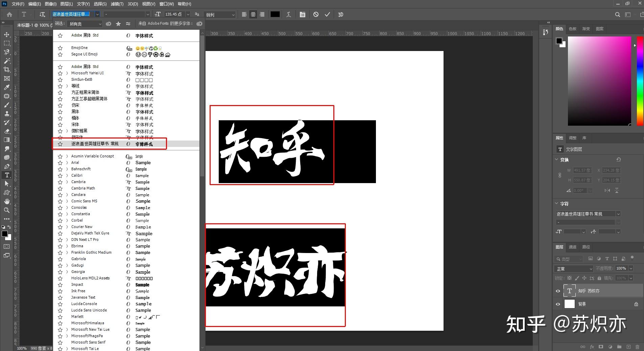Image resolution: width=644 pixels, height=351 pixels.
Task: Open the 文件(F) menu
Action: click(x=18, y=4)
